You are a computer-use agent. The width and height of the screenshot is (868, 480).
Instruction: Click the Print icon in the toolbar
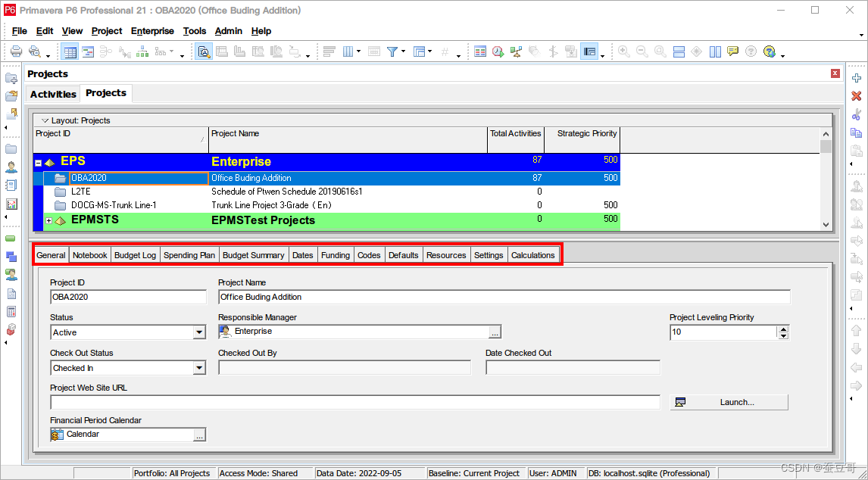pos(16,52)
